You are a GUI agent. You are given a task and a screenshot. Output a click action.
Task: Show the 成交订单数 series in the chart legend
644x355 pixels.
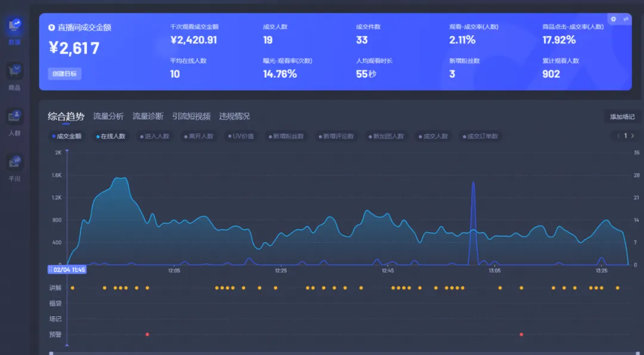tap(481, 136)
